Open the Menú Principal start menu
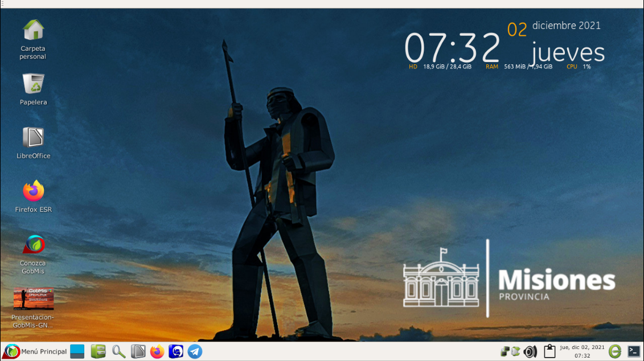Image resolution: width=644 pixels, height=361 pixels. pos(35,351)
